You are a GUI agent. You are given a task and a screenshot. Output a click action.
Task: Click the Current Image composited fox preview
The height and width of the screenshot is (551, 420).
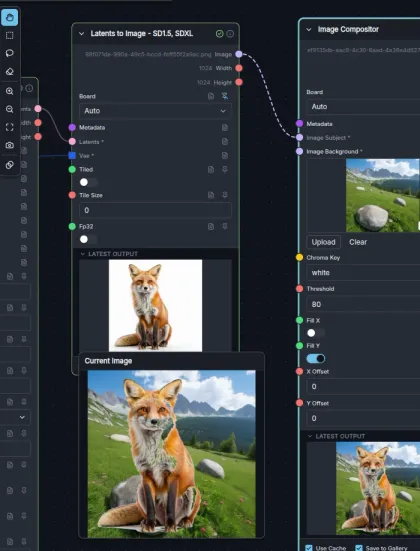[x=172, y=454]
